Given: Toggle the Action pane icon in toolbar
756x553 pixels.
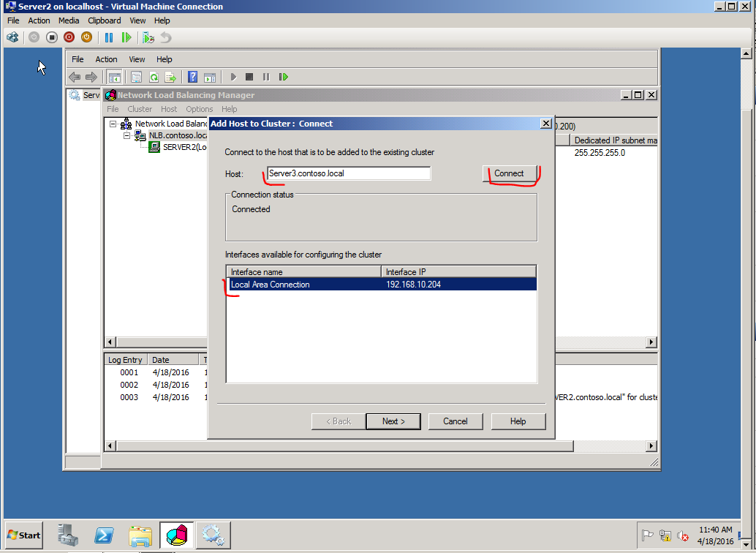Looking at the screenshot, I should [x=210, y=77].
